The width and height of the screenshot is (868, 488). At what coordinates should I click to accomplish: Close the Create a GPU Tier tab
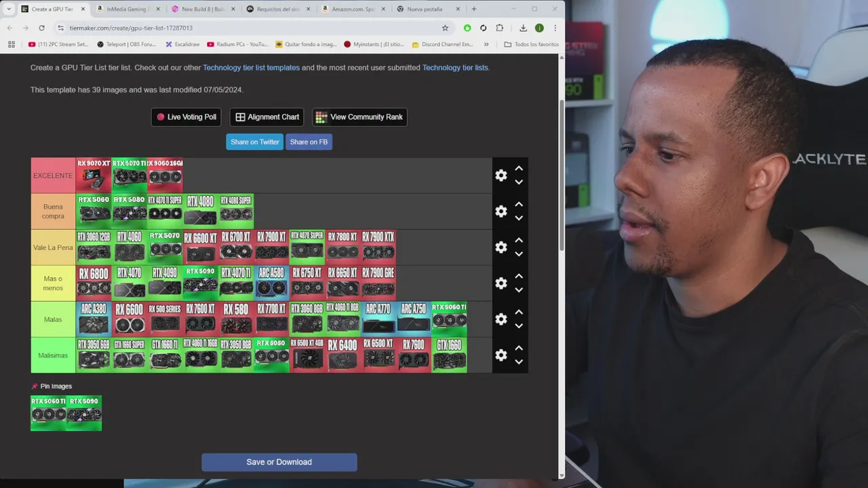pyautogui.click(x=83, y=9)
